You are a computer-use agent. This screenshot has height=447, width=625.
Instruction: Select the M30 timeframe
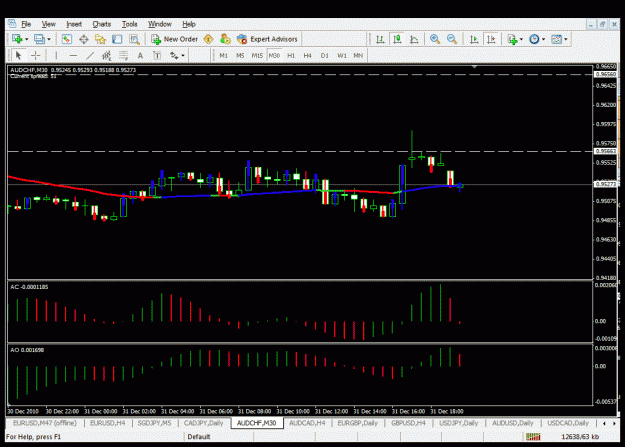(274, 55)
